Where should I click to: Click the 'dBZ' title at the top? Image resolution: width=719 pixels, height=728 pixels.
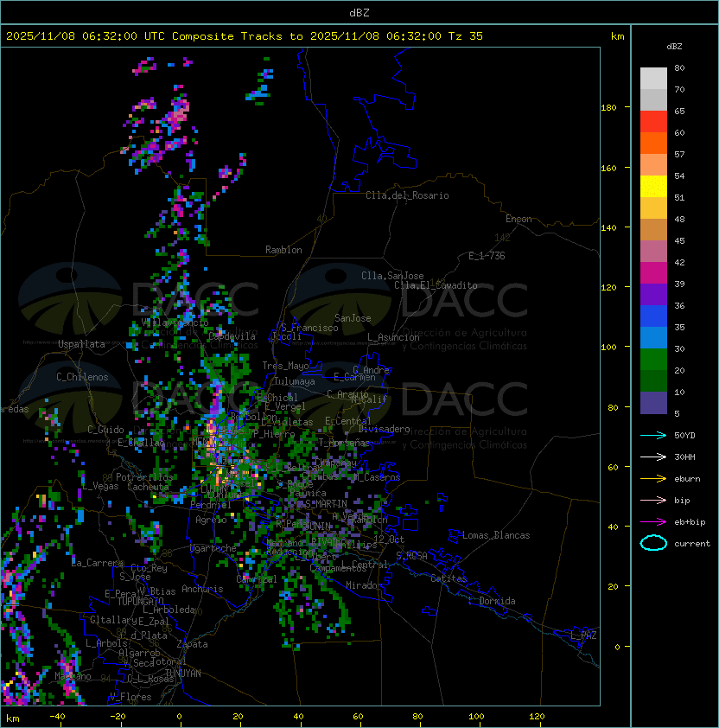coord(359,12)
